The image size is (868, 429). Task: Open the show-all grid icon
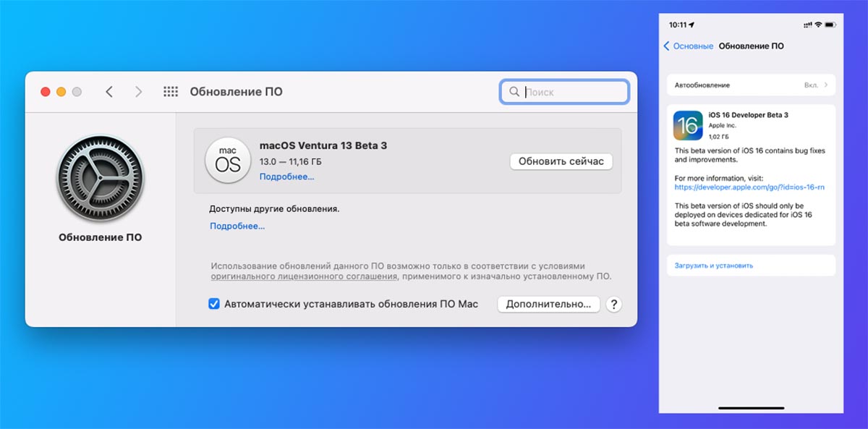(171, 92)
